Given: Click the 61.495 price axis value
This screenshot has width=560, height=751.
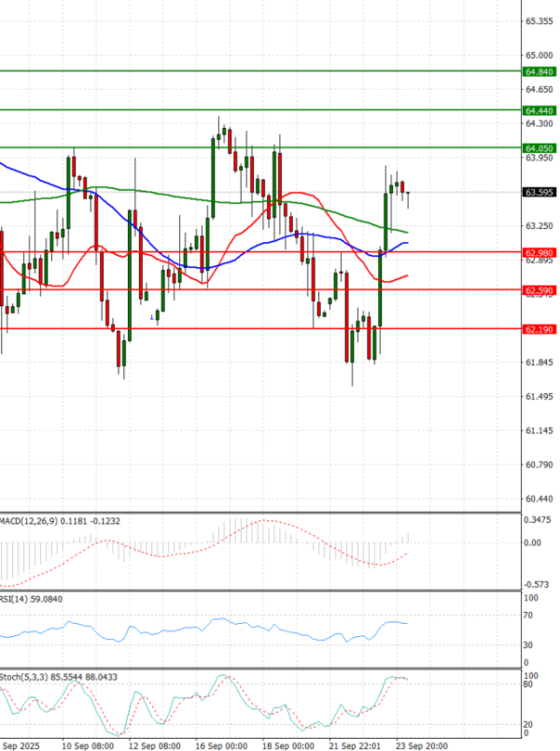Looking at the screenshot, I should (x=539, y=397).
